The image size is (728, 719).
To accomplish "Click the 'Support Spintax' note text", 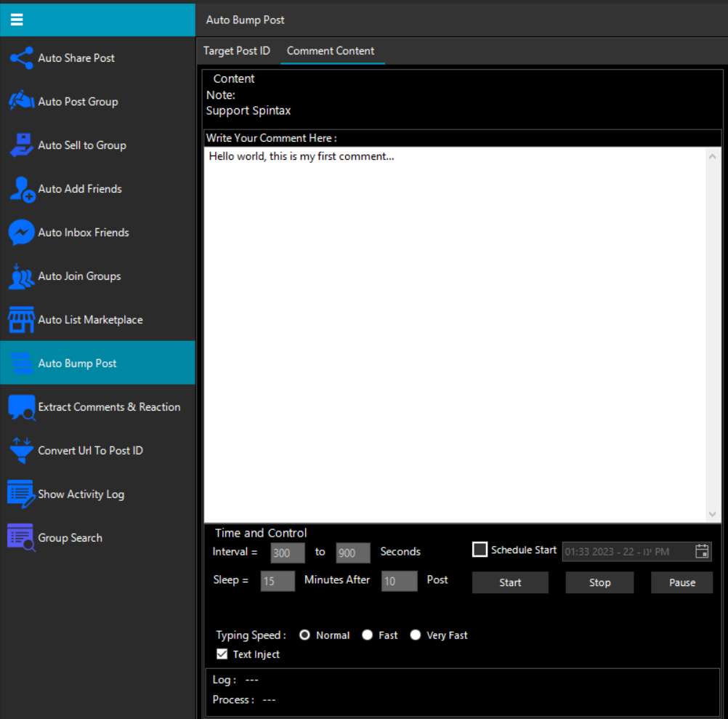I will coord(248,111).
